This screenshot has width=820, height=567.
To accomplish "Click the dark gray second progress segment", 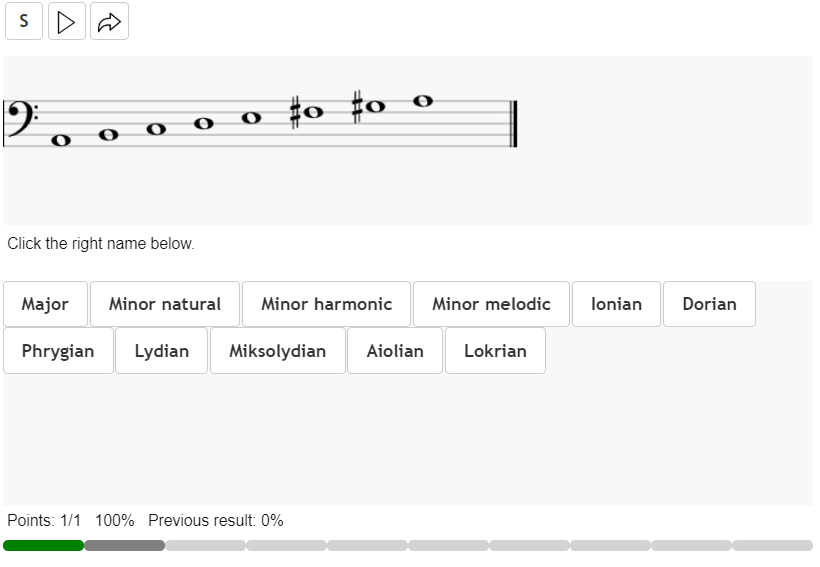I will pos(125,546).
